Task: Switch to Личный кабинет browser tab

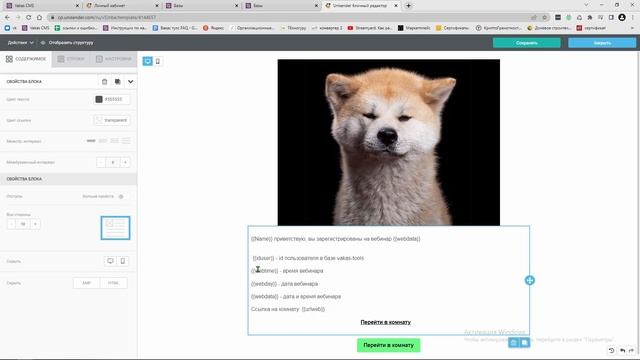Action: [x=122, y=6]
